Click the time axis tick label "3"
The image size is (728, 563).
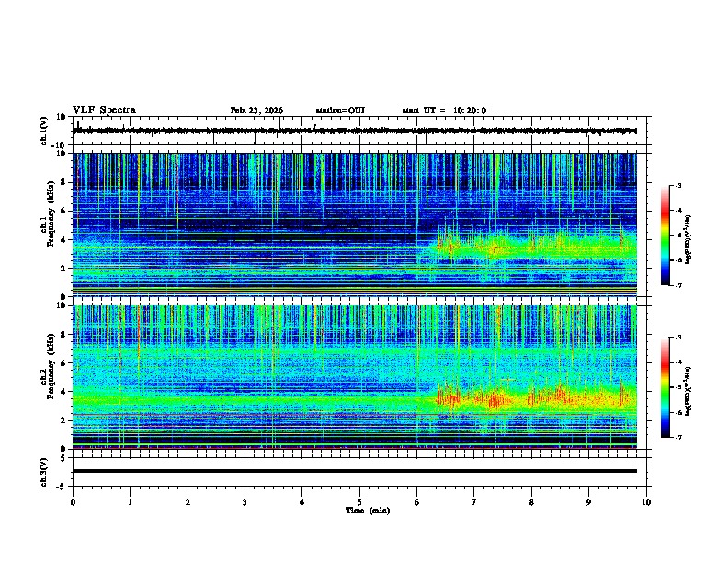coord(245,502)
